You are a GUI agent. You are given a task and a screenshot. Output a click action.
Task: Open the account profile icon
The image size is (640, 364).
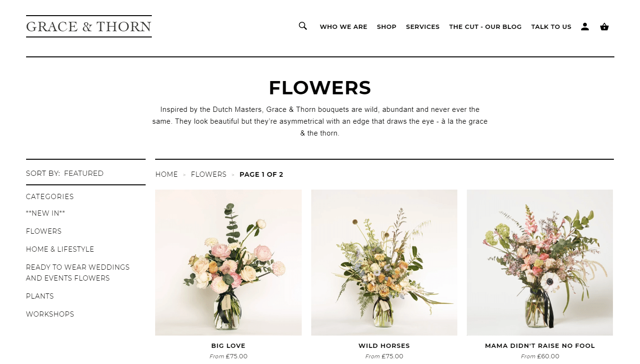pyautogui.click(x=585, y=27)
